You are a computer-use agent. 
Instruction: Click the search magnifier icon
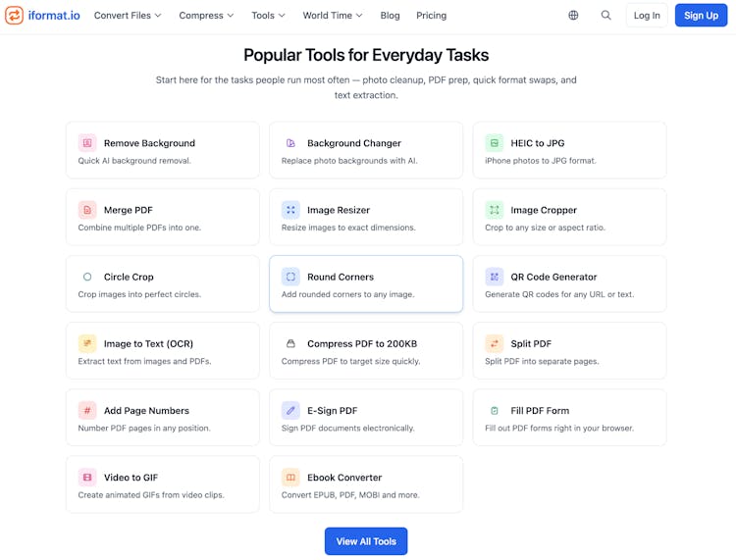tap(605, 16)
